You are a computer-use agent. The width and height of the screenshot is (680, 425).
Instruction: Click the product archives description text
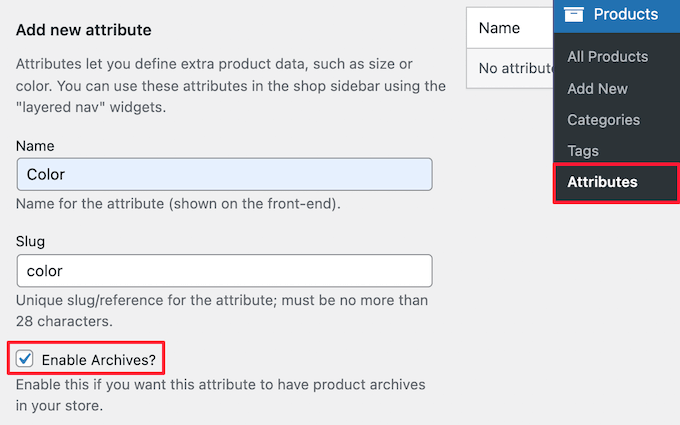coord(221,395)
